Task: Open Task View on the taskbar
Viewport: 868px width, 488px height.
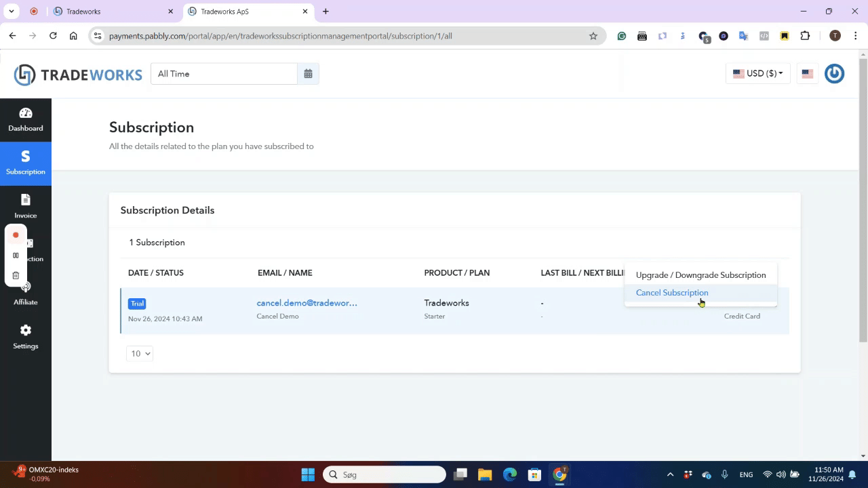Action: (461, 474)
